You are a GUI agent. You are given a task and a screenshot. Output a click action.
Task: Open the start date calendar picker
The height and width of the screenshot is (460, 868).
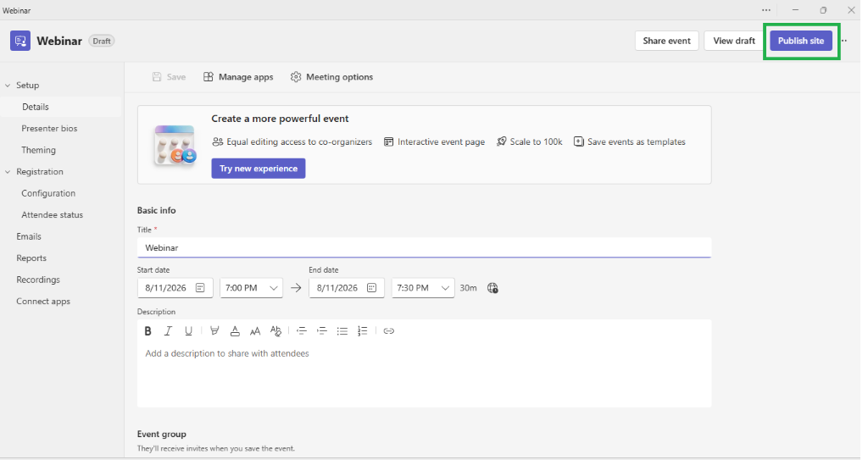pyautogui.click(x=200, y=288)
